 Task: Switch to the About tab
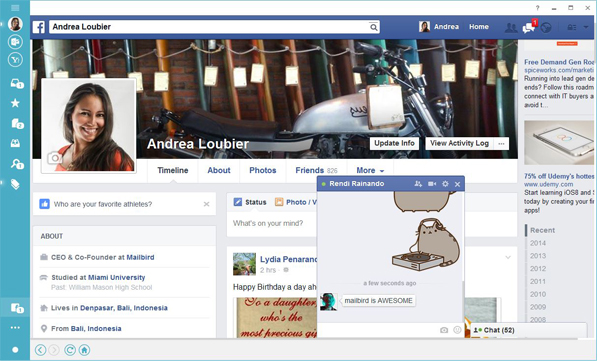219,171
